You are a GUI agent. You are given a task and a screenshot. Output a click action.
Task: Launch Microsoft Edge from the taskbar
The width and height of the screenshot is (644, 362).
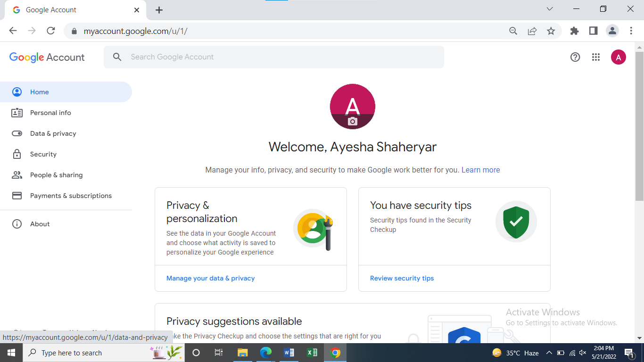(x=266, y=353)
